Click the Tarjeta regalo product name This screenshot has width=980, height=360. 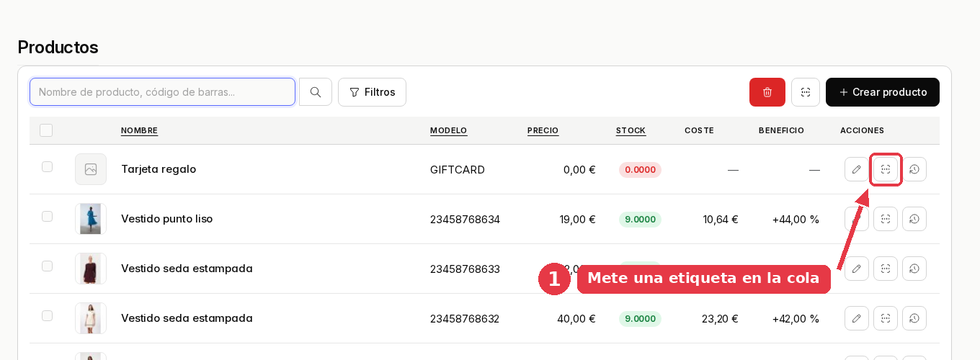pyautogui.click(x=159, y=169)
